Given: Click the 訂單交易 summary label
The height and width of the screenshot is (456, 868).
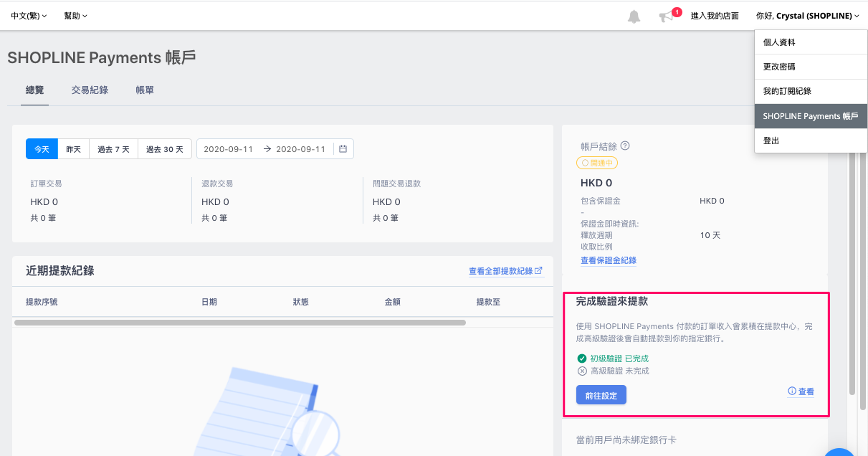Looking at the screenshot, I should (46, 184).
